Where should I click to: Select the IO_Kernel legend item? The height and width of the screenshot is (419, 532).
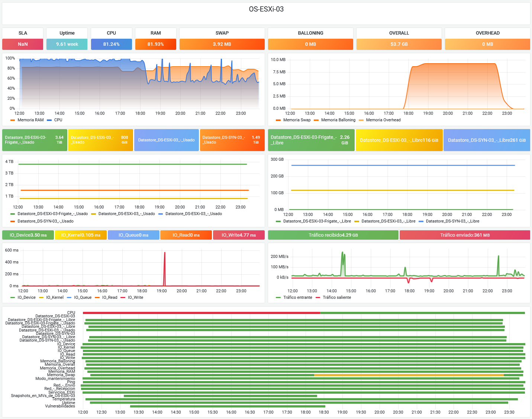(x=55, y=297)
